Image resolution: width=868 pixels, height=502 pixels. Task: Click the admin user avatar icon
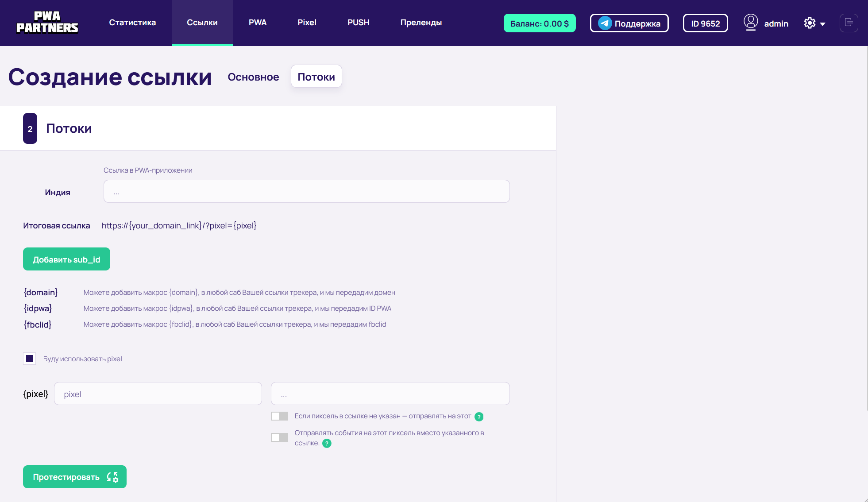coord(751,22)
